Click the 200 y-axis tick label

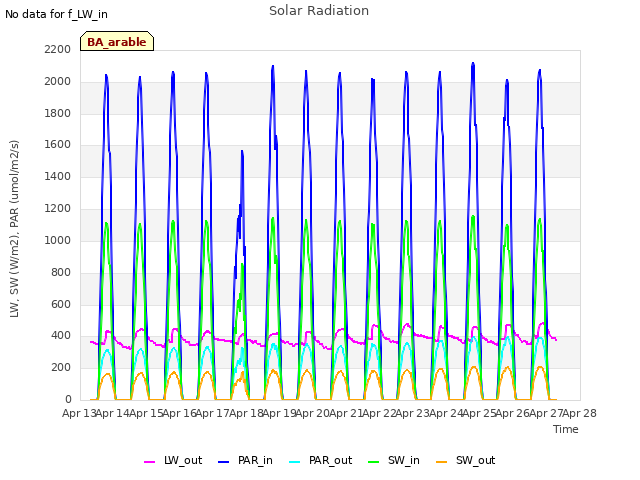(x=61, y=368)
